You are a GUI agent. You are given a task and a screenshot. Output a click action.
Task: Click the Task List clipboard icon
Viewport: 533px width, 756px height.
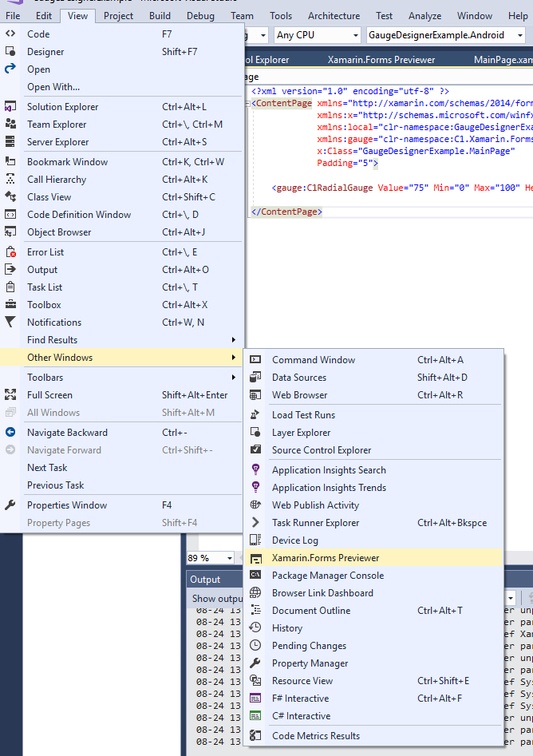coord(10,287)
